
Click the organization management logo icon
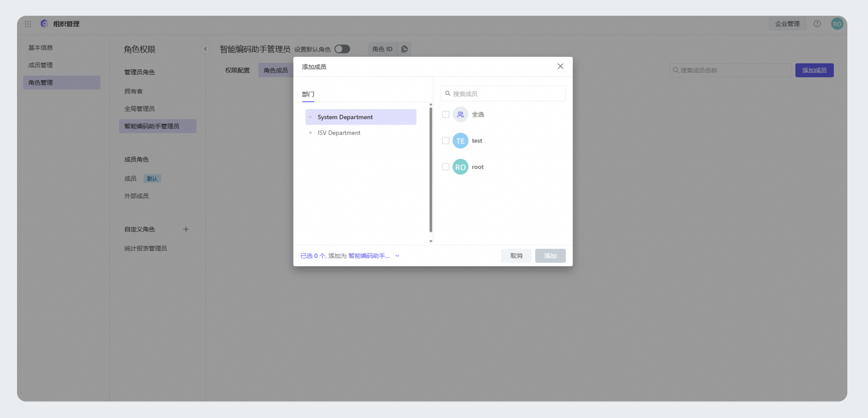(x=44, y=24)
